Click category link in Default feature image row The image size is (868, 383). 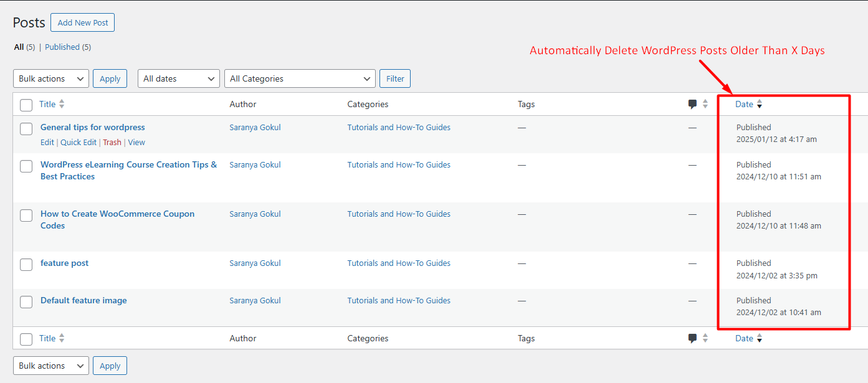click(399, 300)
